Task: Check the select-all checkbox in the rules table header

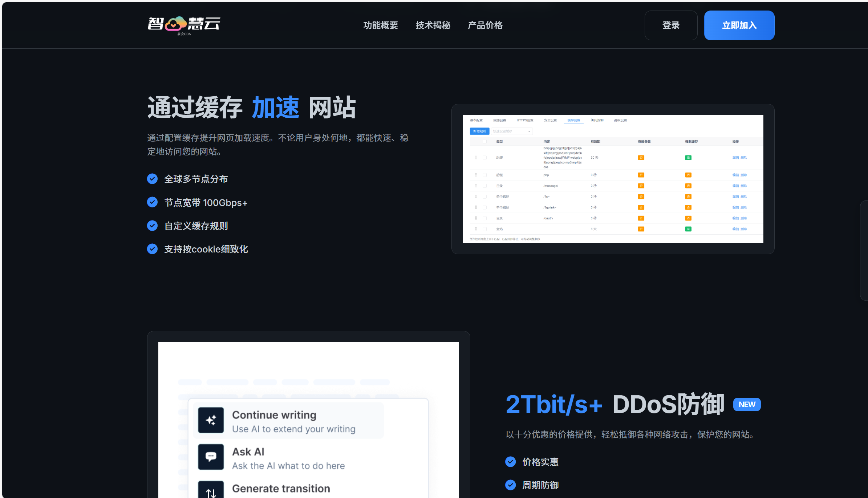Action: [484, 142]
